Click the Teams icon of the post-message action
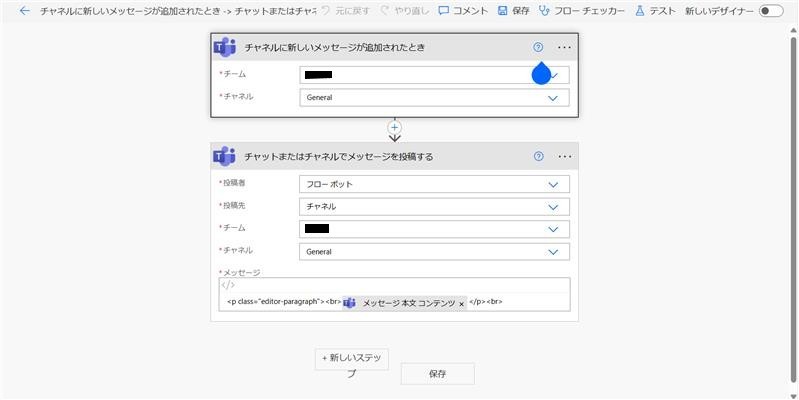799x400 pixels. (x=225, y=156)
